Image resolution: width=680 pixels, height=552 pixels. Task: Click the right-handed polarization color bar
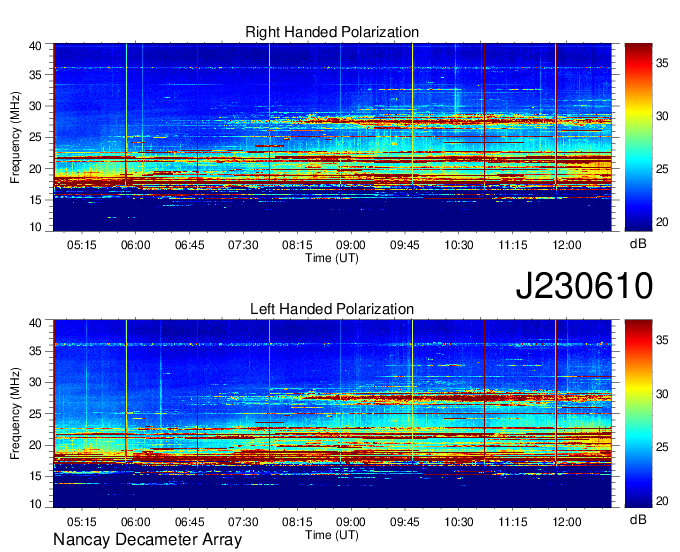[x=638, y=137]
